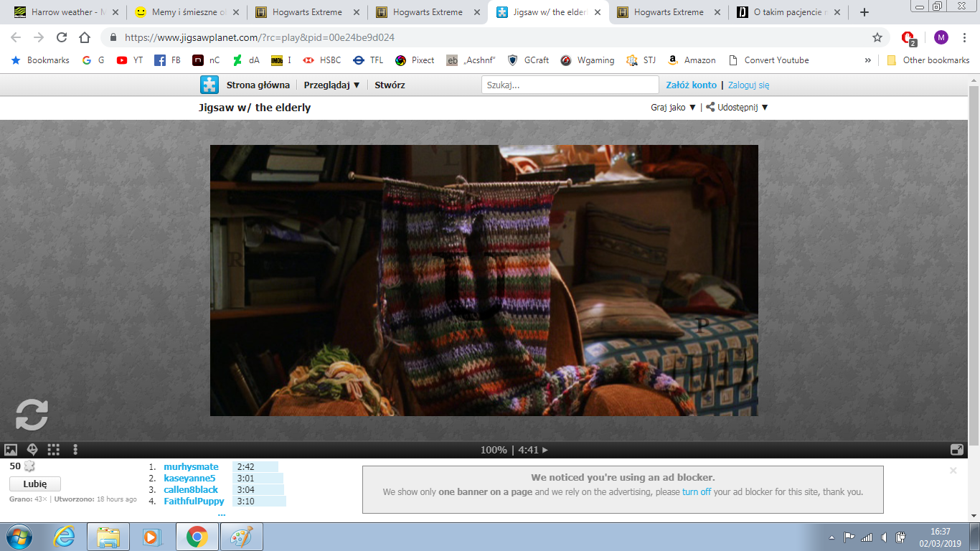The image size is (980, 551).
Task: Enter fullscreen mode in the puzzle toolbar
Action: 957,450
